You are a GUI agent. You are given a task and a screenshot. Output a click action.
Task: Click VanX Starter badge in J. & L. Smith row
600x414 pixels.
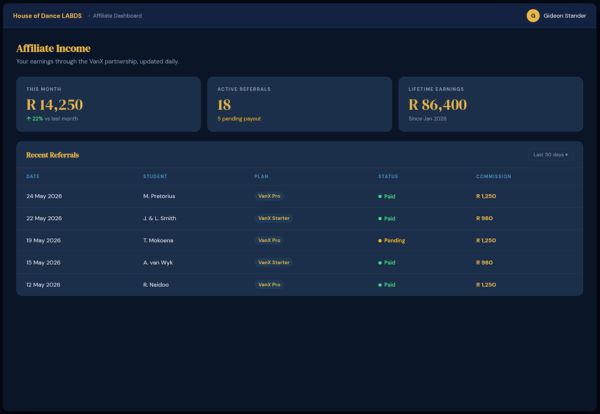click(274, 218)
